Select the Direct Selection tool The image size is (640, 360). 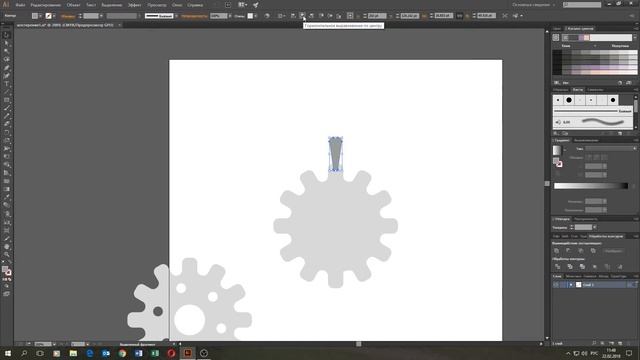click(x=7, y=43)
